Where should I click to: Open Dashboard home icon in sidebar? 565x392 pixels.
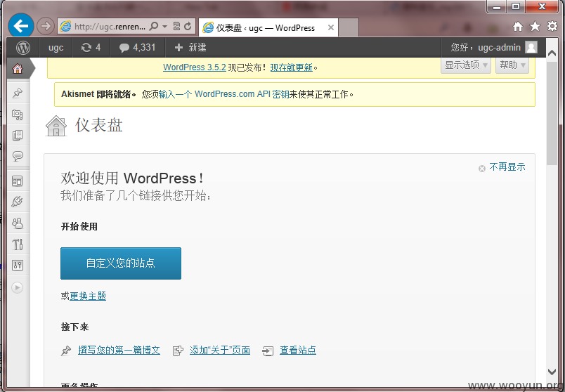pyautogui.click(x=18, y=68)
